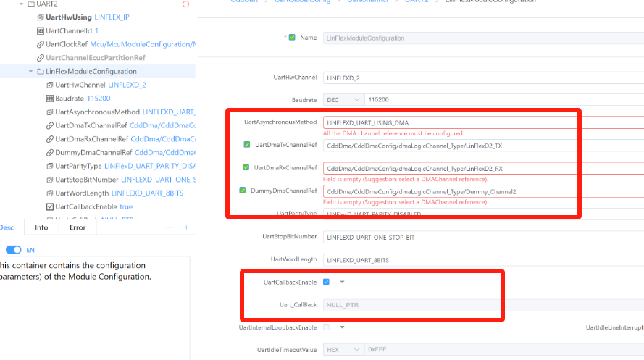
Task: Click the UartStopBitNumber tree icon
Action: tap(50, 180)
